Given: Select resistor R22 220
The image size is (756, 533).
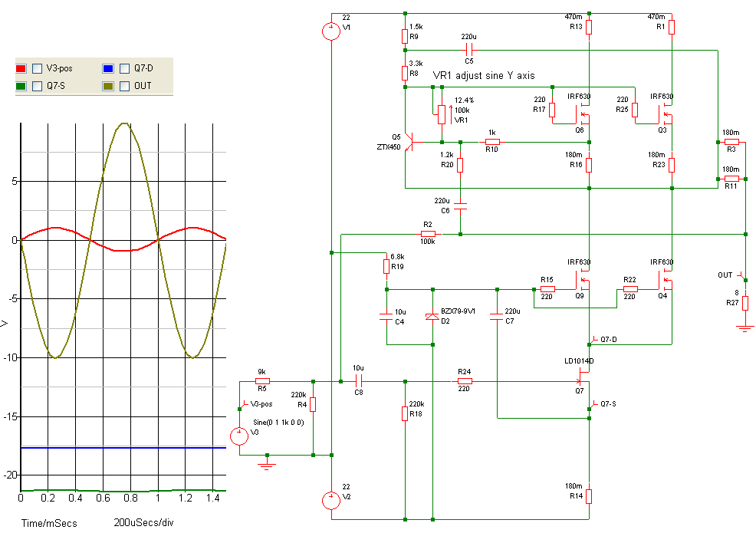Looking at the screenshot, I should [x=630, y=289].
